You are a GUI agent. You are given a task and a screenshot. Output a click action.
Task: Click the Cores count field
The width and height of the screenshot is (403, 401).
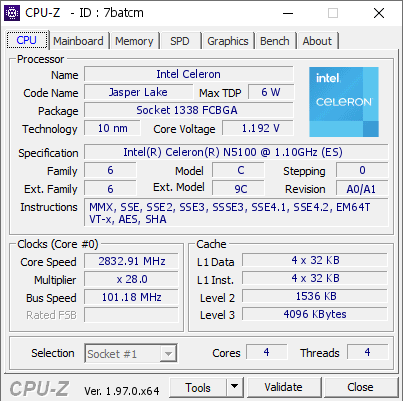[x=267, y=352]
